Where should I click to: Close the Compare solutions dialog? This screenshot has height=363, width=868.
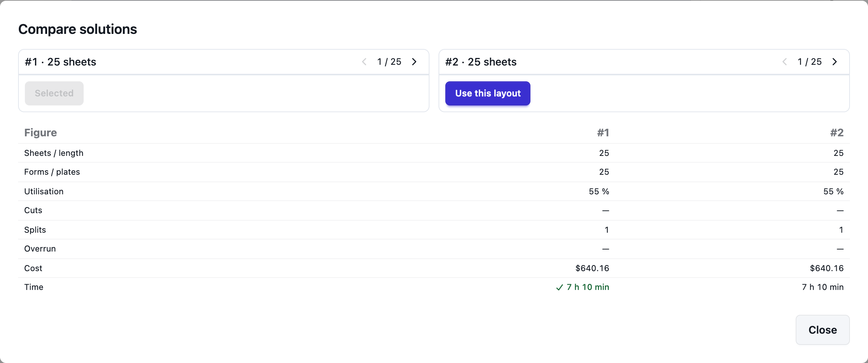tap(822, 330)
